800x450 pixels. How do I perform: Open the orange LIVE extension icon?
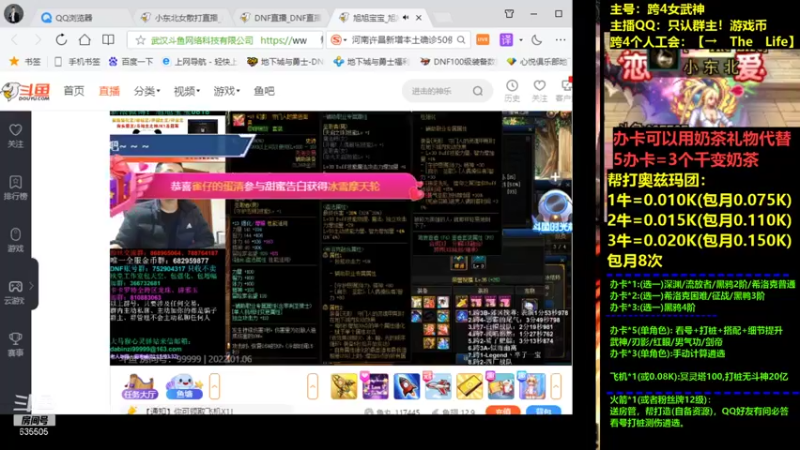click(x=482, y=40)
